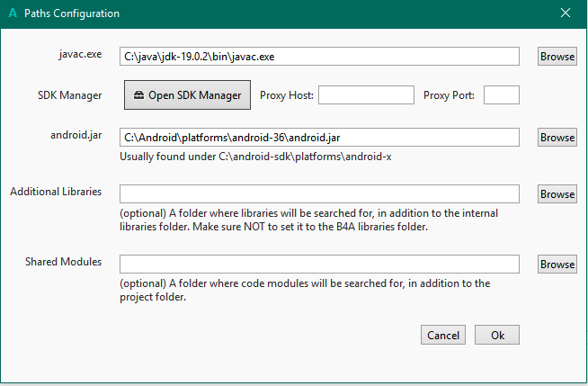Click the empty Shared Modules field
Screen dimensions: 588x386
(319, 265)
